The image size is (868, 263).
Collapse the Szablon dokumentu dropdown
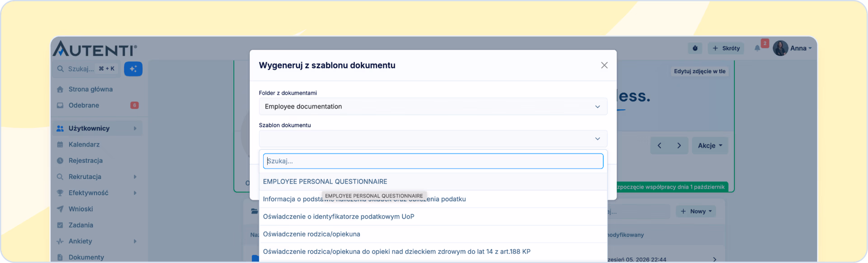click(x=433, y=139)
